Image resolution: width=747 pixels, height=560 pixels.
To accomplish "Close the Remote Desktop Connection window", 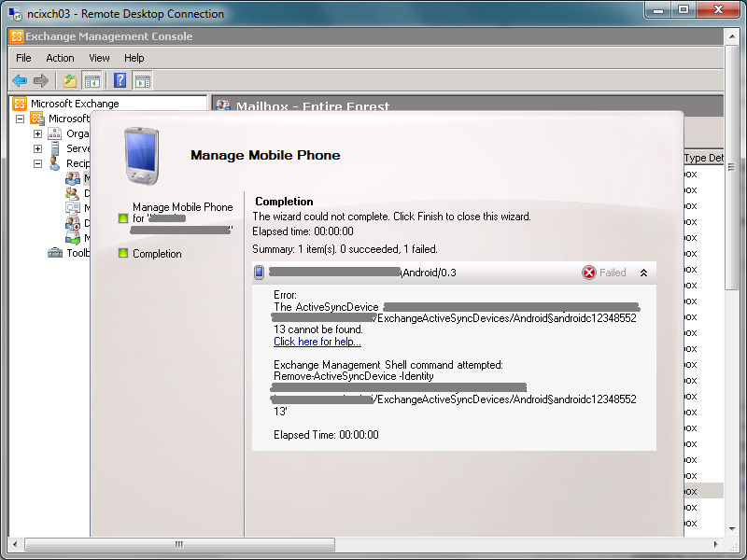I will point(718,9).
